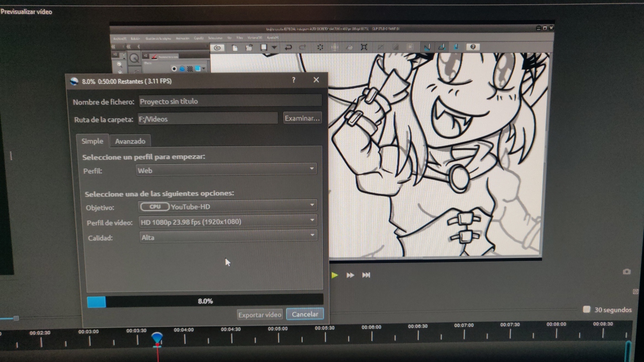Open the export dialog help button
Image resolution: width=644 pixels, height=362 pixels.
tap(294, 80)
